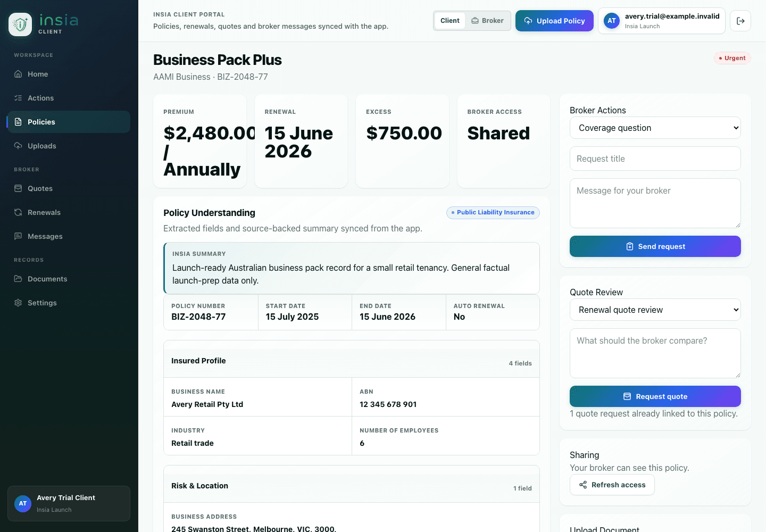Click the avery.trial@example.invalid email
766x532 pixels.
pos(672,16)
